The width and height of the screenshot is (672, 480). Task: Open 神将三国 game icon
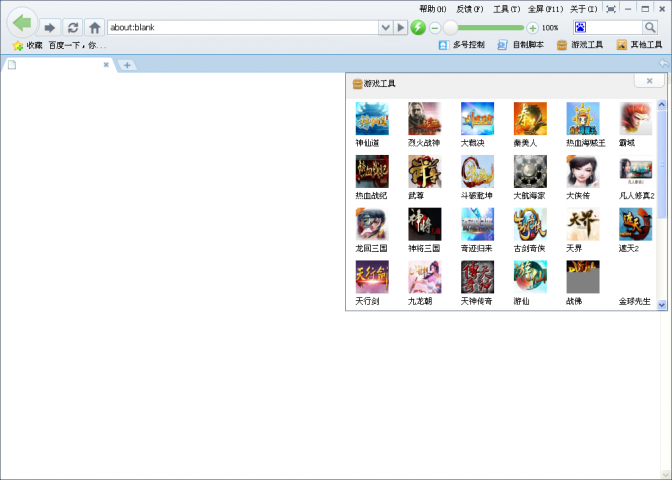tap(424, 224)
